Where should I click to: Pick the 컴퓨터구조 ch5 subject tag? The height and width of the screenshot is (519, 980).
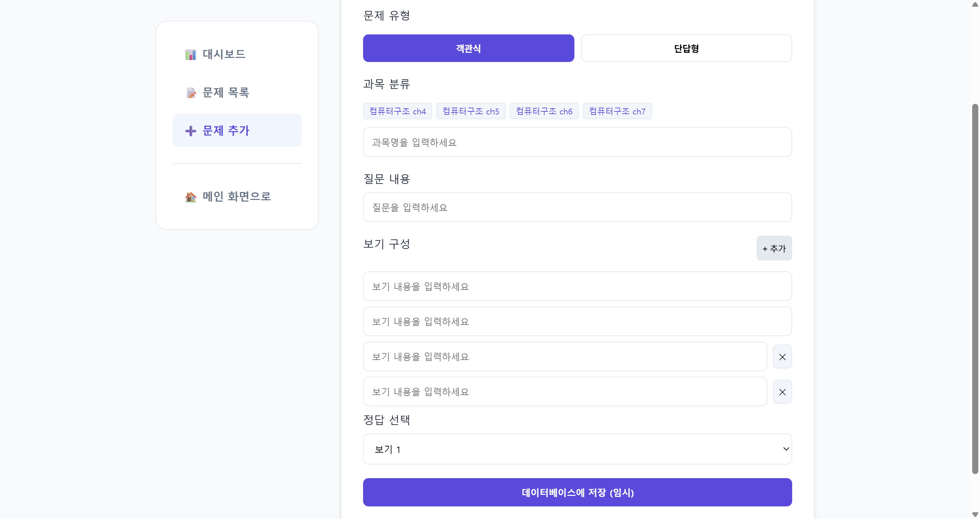(x=471, y=111)
